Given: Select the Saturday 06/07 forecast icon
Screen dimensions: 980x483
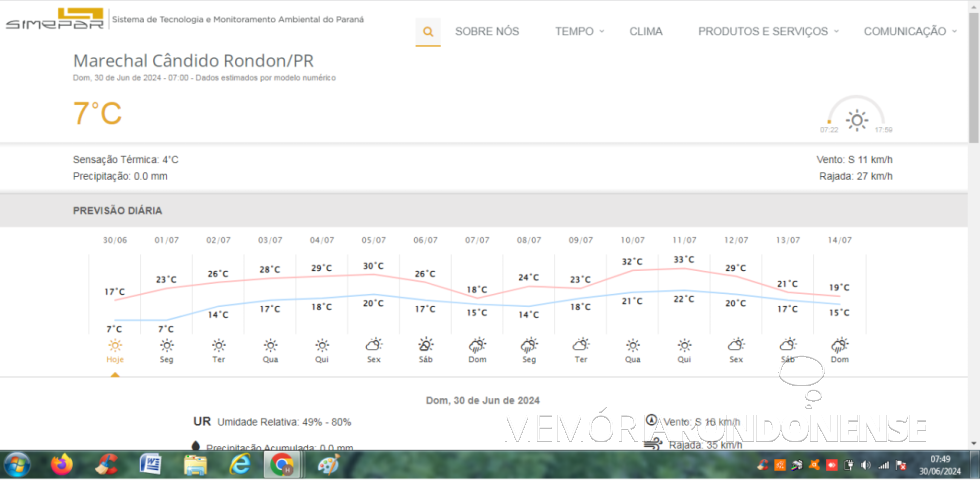Looking at the screenshot, I should [426, 344].
